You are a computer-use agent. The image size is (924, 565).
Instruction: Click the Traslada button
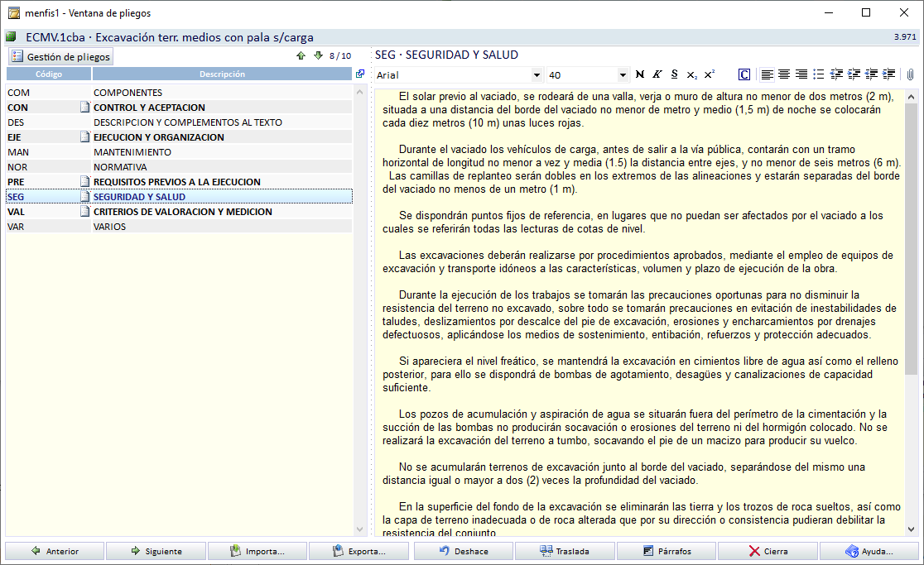(565, 551)
